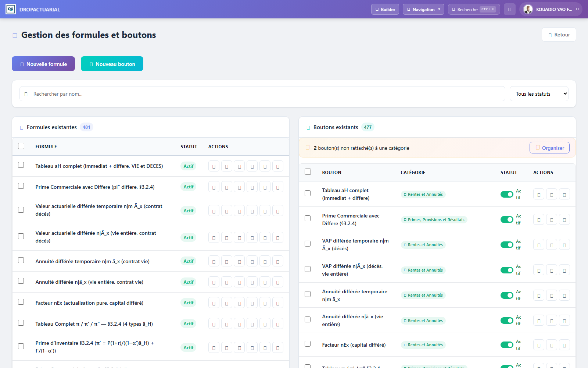Check the box for Prime Commerciale avec Differe formula
The width and height of the screenshot is (588, 368).
point(21,186)
